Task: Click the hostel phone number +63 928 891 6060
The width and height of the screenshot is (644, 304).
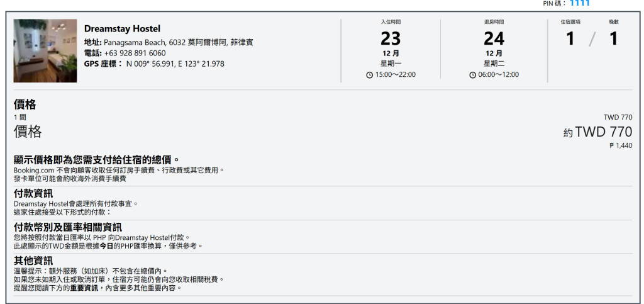Action: (135, 53)
